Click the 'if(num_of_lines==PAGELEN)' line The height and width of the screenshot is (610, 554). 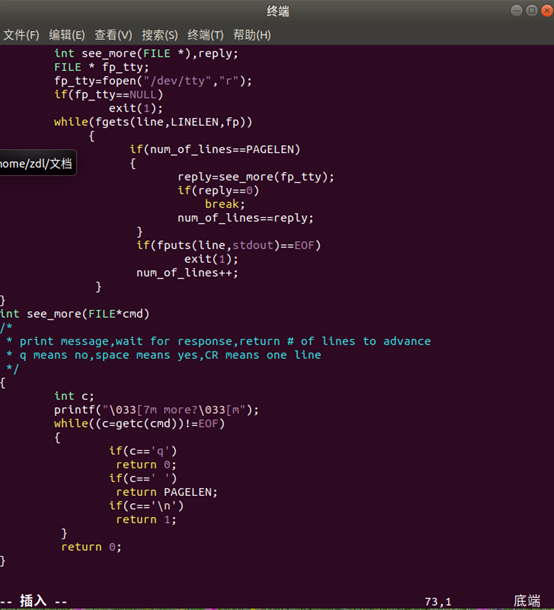[x=215, y=149]
